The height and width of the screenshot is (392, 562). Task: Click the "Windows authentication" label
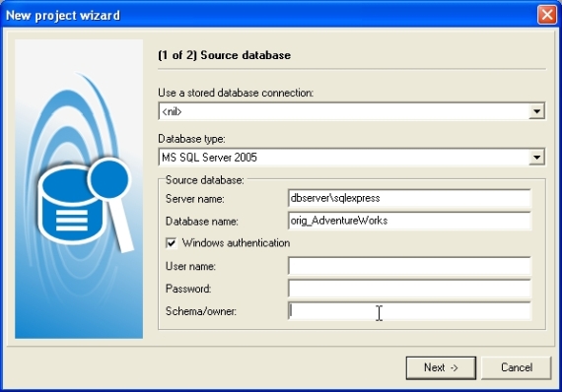point(236,243)
